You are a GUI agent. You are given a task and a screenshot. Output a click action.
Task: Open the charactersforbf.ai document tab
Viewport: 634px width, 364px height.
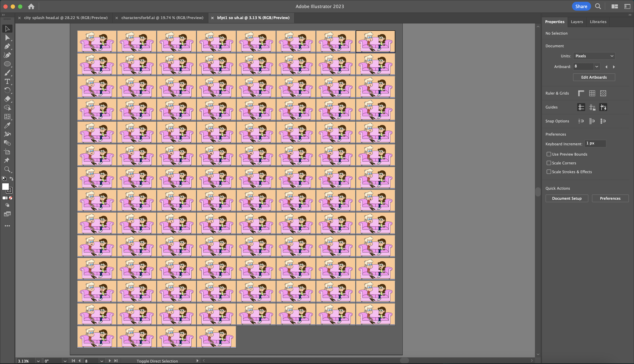click(x=162, y=18)
